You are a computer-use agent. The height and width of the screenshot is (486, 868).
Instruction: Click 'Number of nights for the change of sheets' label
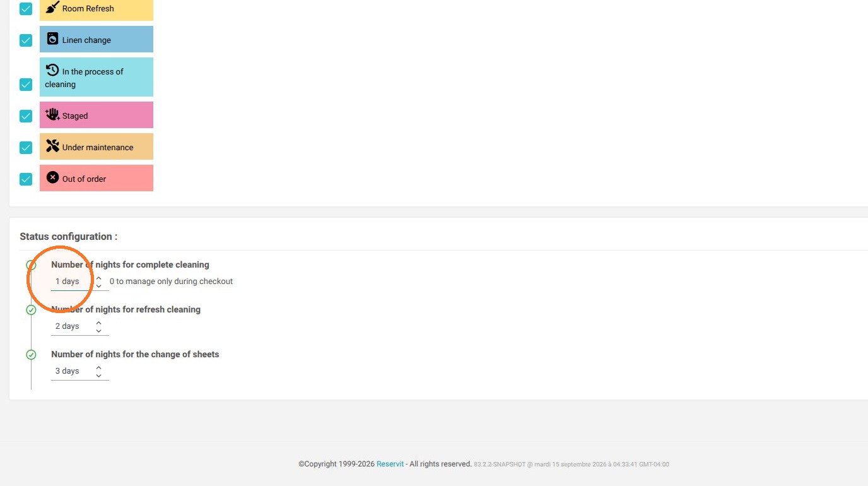[x=135, y=355]
